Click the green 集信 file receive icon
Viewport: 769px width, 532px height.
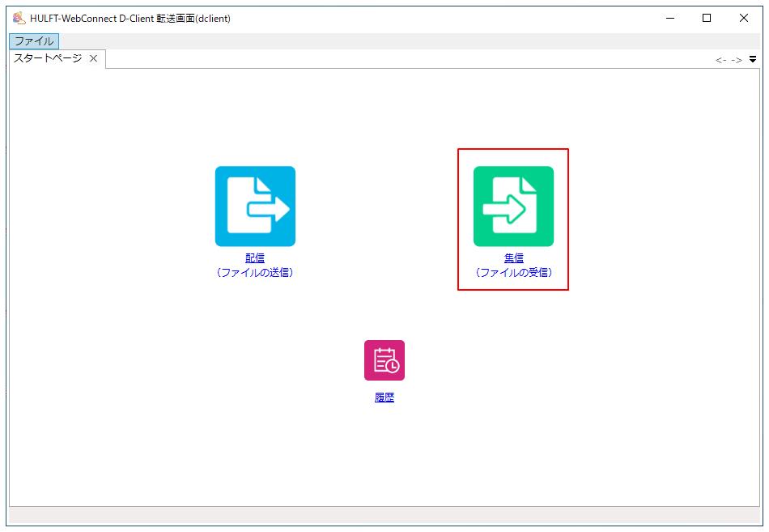click(x=513, y=206)
